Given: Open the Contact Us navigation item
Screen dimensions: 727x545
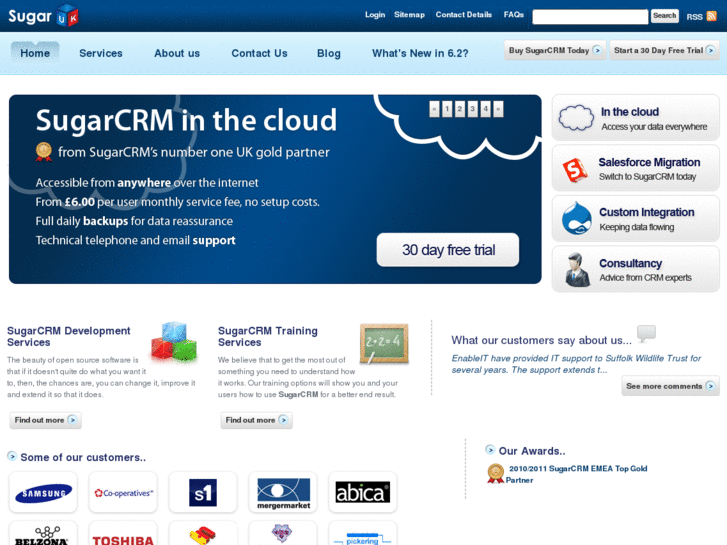Looking at the screenshot, I should (260, 53).
